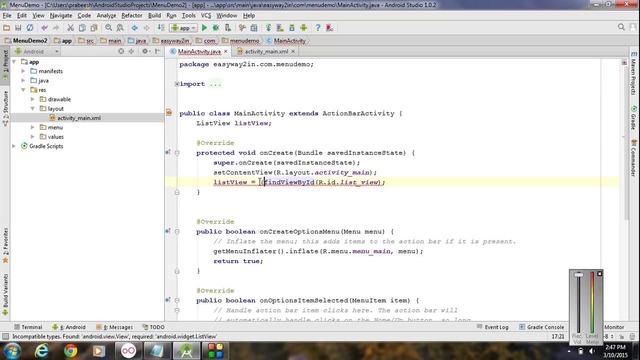Expand the manifests folder
Screen dimensions: 640x360
[x=23, y=71]
